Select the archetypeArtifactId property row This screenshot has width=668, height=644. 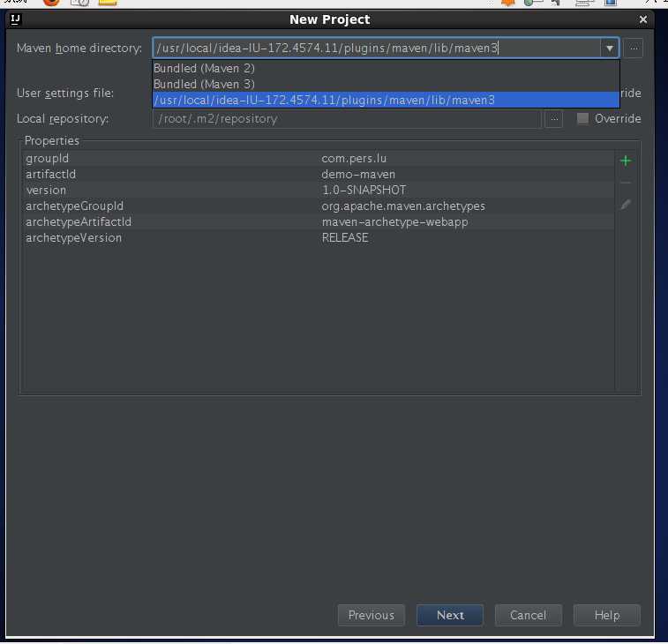tap(319, 222)
